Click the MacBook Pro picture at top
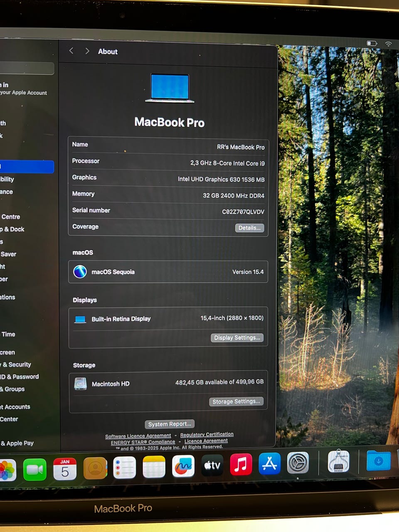Screen dimensions: 399x532 [170, 88]
